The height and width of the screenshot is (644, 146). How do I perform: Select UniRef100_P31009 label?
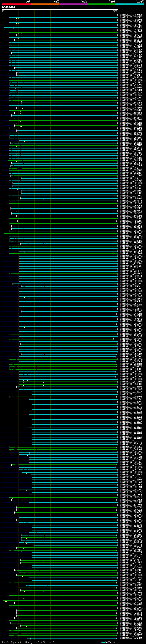131,95
